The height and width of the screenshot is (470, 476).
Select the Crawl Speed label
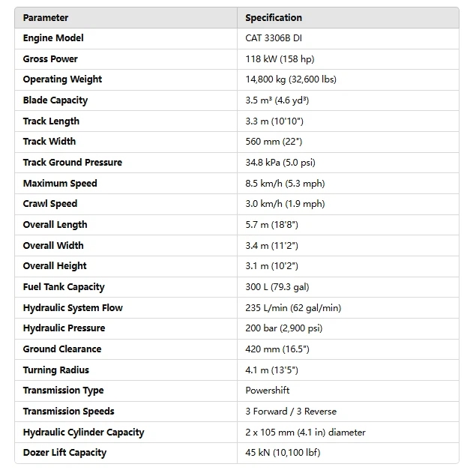(x=50, y=204)
